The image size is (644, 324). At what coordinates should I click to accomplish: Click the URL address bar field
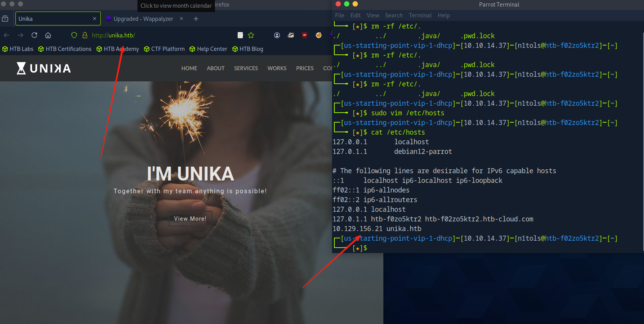tap(162, 35)
